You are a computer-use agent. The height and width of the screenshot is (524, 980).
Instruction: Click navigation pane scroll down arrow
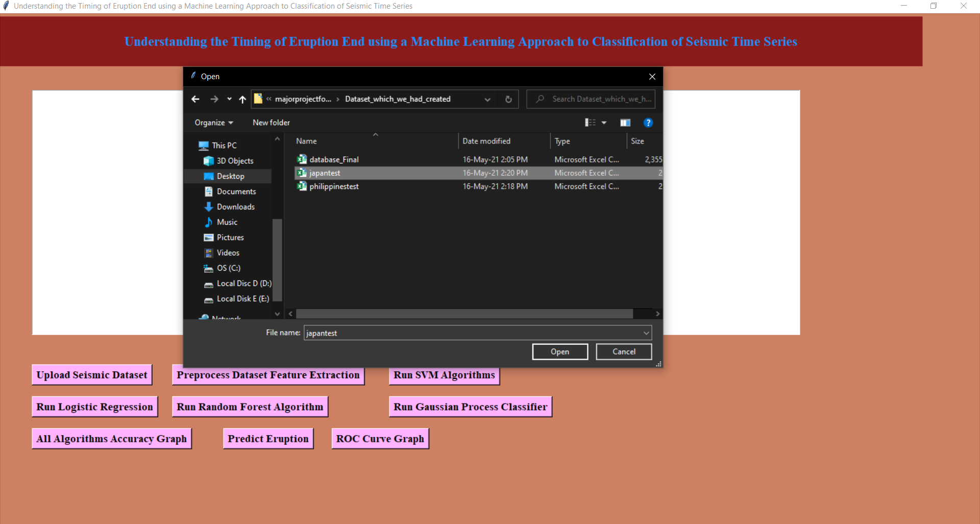tap(277, 314)
